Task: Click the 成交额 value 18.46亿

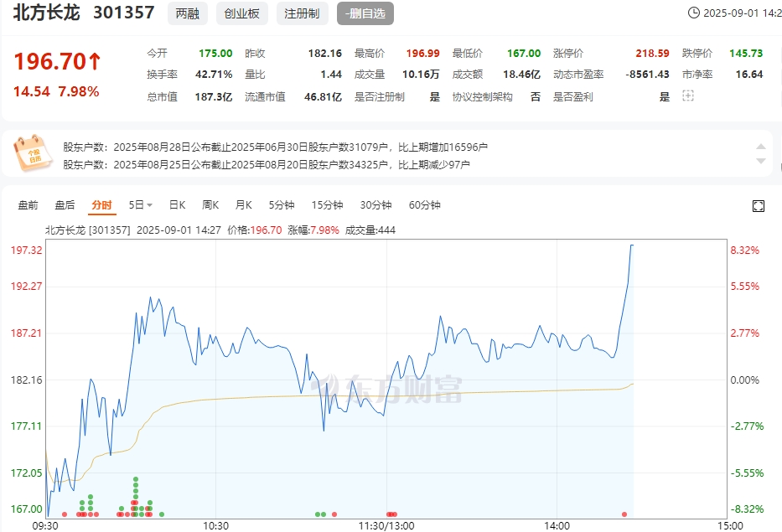Action: pos(521,75)
